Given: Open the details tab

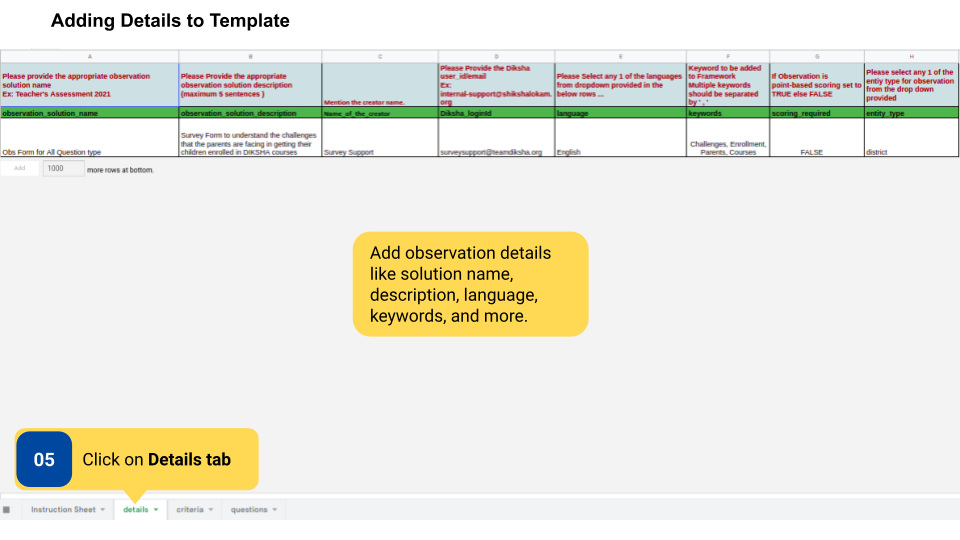Looking at the screenshot, I should (x=135, y=510).
